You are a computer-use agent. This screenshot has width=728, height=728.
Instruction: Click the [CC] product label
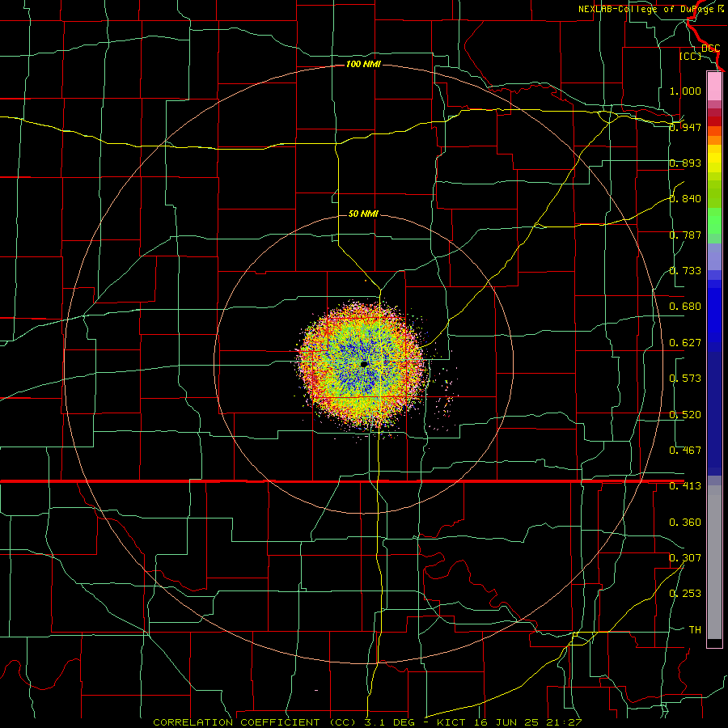pos(690,56)
